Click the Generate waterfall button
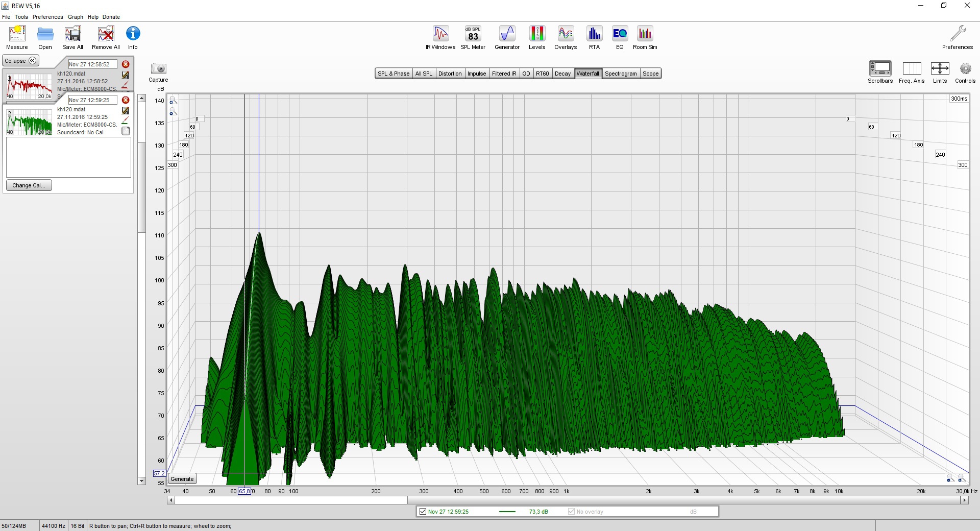This screenshot has height=531, width=980. [182, 479]
